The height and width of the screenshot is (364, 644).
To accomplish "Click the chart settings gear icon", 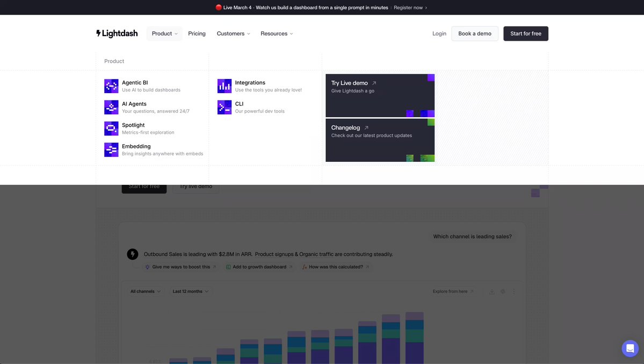I will (503, 291).
